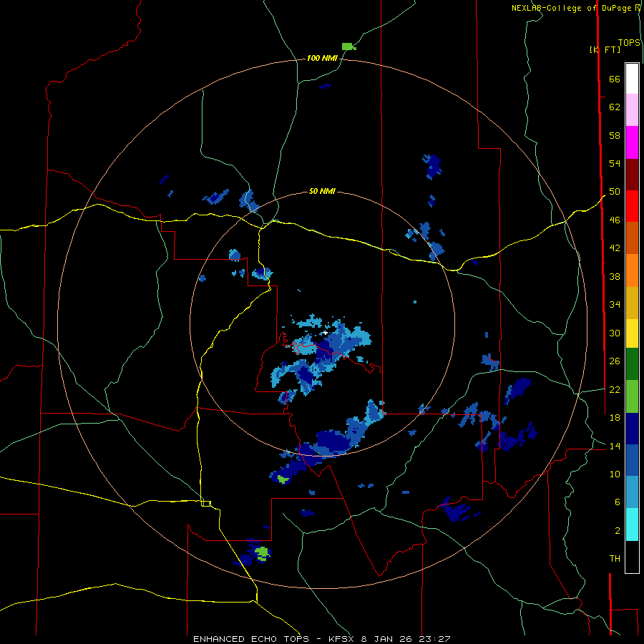Select the bright red legend color block
Image resolution: width=644 pixels, height=644 pixels.
click(632, 206)
